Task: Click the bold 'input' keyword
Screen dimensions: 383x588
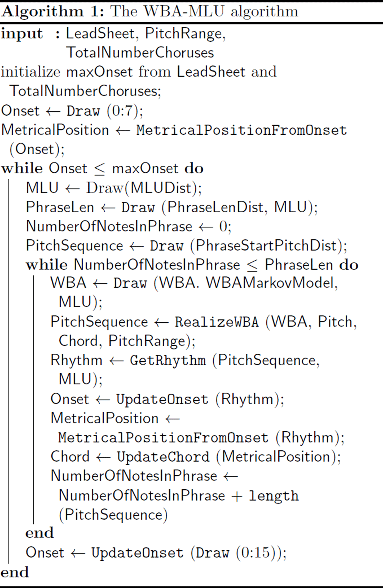Action: [x=22, y=34]
